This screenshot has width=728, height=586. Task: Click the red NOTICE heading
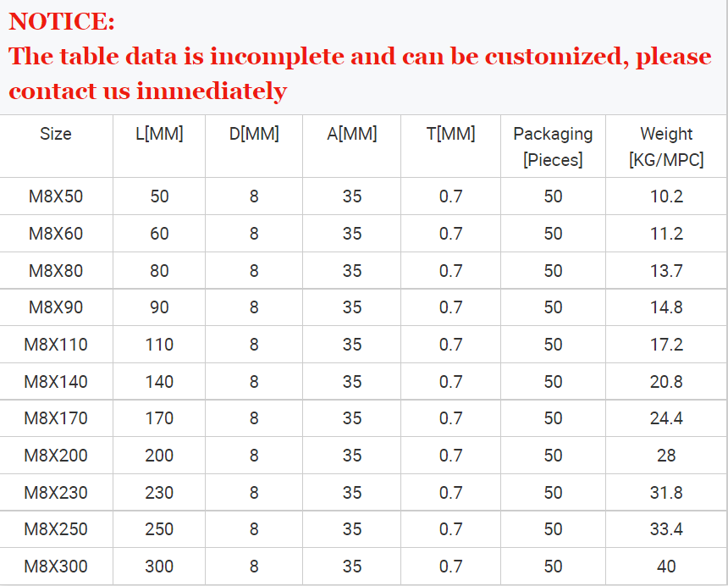[x=61, y=22]
